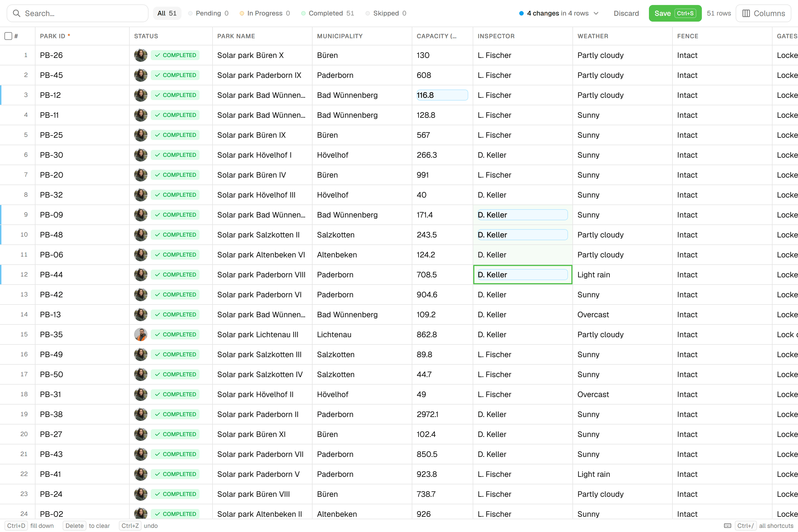
Task: Switch to the All 51 filter tab
Action: [x=167, y=13]
